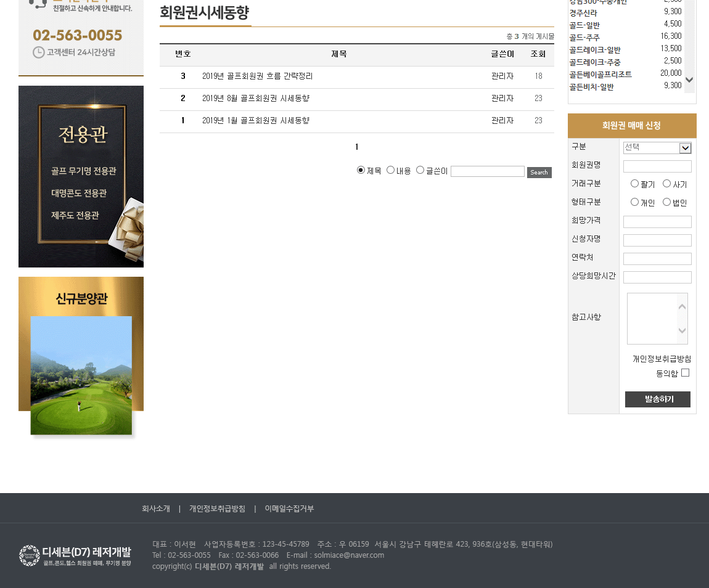The height and width of the screenshot is (588, 709).
Task: Select the 내용 search radio button
Action: pos(390,170)
